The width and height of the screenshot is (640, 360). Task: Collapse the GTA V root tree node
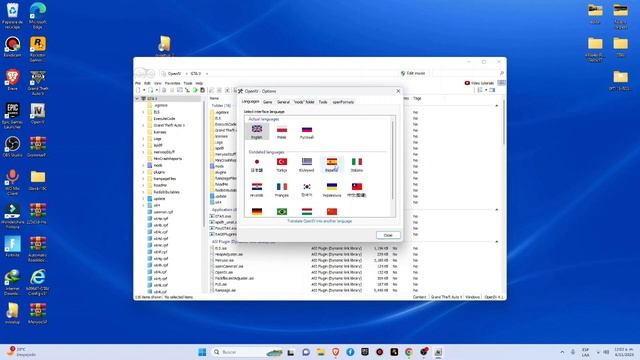137,99
